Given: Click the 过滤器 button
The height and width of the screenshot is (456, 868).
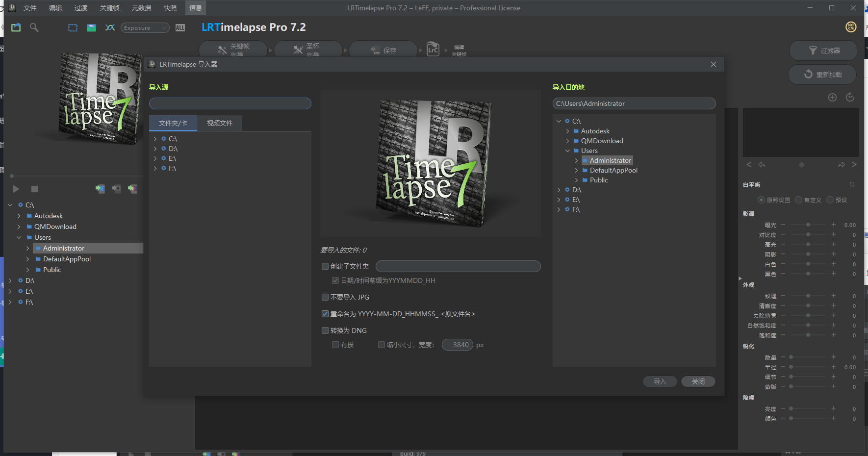Looking at the screenshot, I should (x=824, y=51).
